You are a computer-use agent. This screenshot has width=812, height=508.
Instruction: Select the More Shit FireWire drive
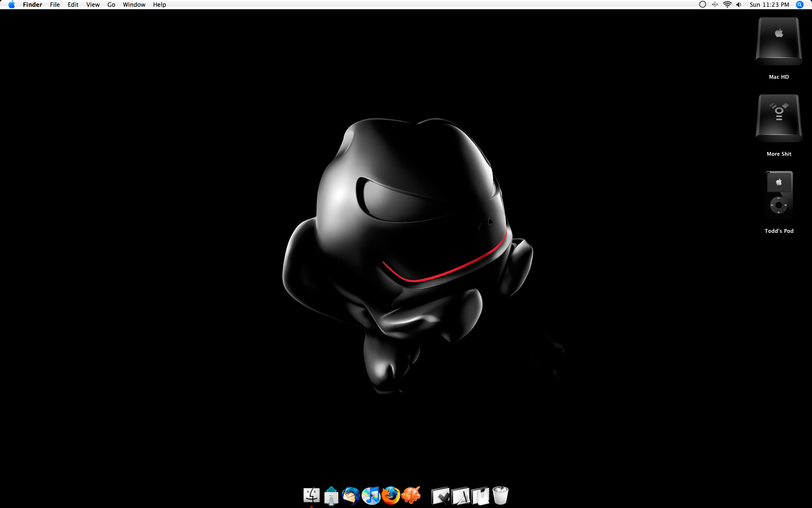pyautogui.click(x=779, y=118)
